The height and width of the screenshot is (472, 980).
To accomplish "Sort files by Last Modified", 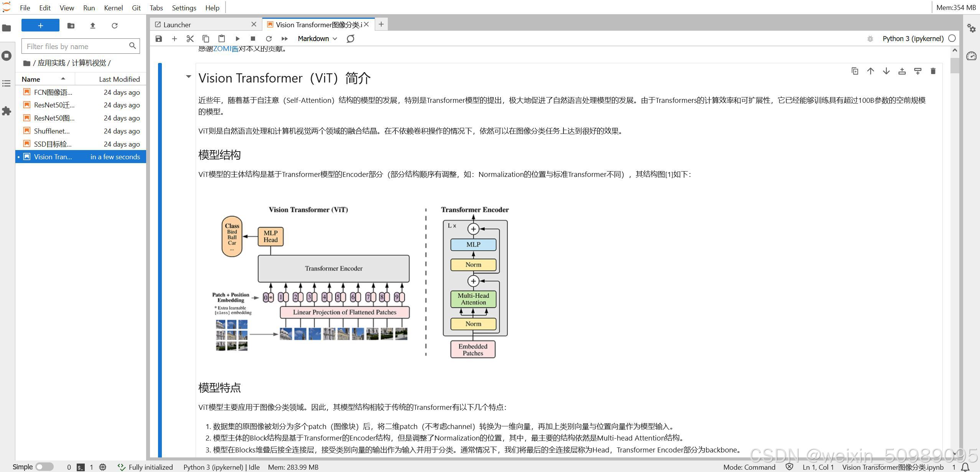I will [110, 79].
